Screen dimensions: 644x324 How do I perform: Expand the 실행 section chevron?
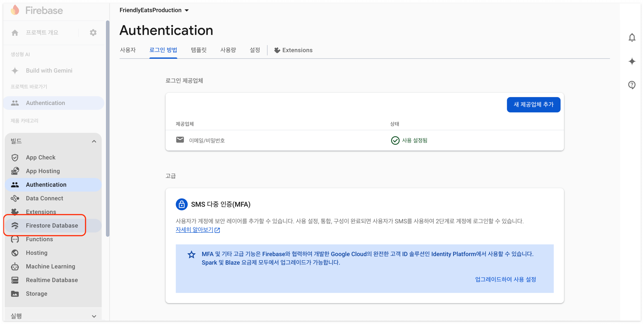94,316
